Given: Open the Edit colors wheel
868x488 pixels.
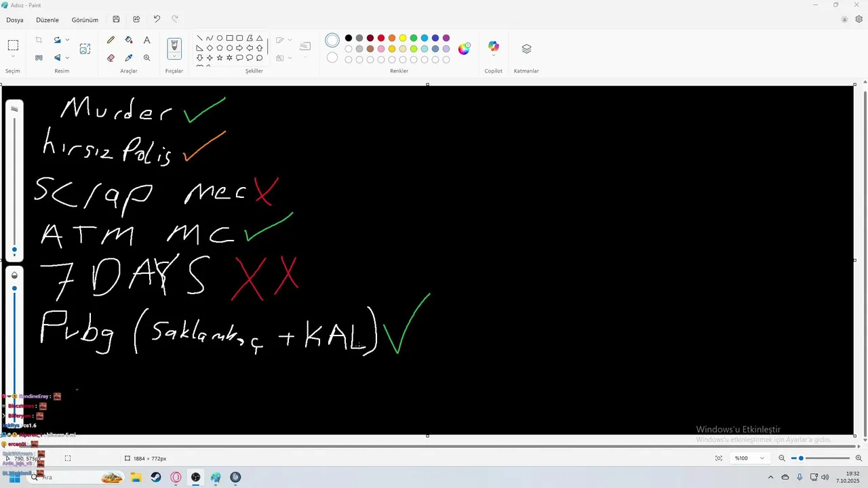Looking at the screenshot, I should coord(464,49).
